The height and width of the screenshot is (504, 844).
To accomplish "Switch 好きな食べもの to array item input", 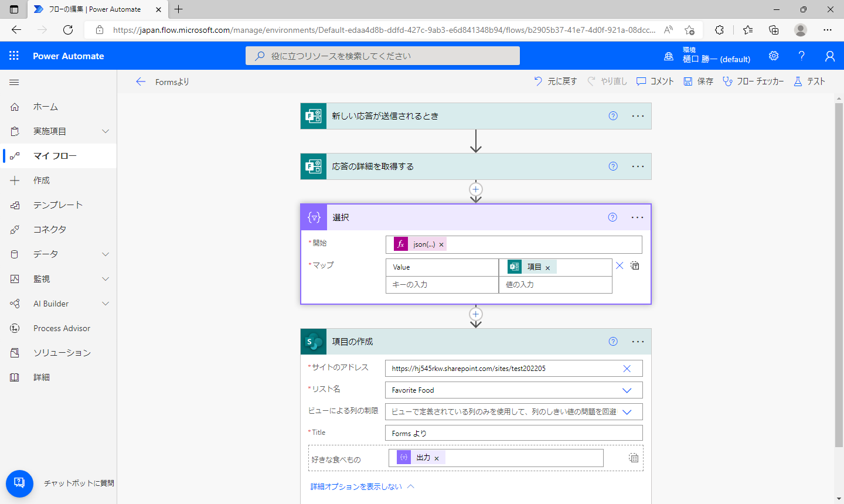I will [x=634, y=458].
